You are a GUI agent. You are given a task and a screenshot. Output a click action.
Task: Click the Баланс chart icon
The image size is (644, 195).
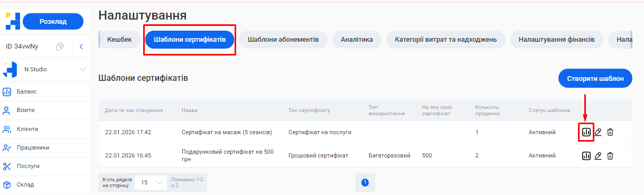tap(7, 92)
